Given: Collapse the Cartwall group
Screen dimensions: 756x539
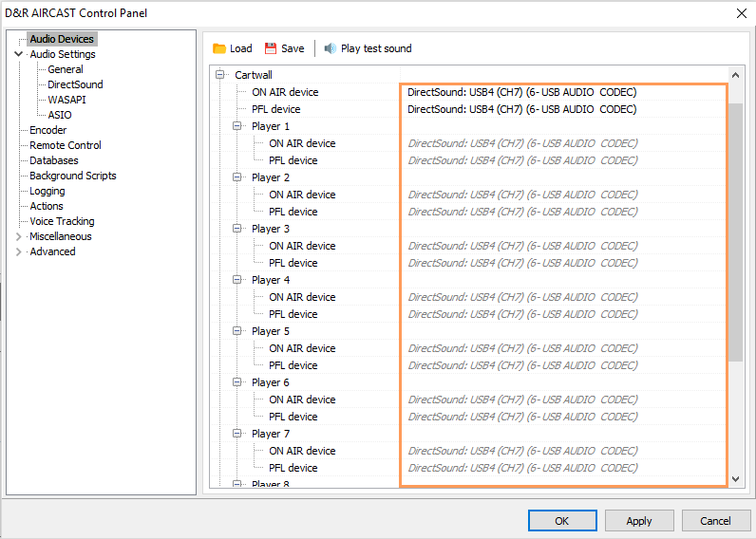Looking at the screenshot, I should point(220,75).
